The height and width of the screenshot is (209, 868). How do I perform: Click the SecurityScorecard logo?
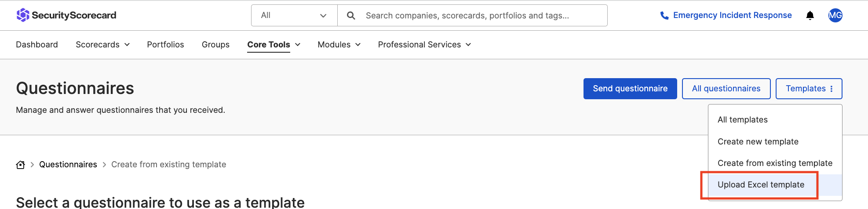pos(66,15)
